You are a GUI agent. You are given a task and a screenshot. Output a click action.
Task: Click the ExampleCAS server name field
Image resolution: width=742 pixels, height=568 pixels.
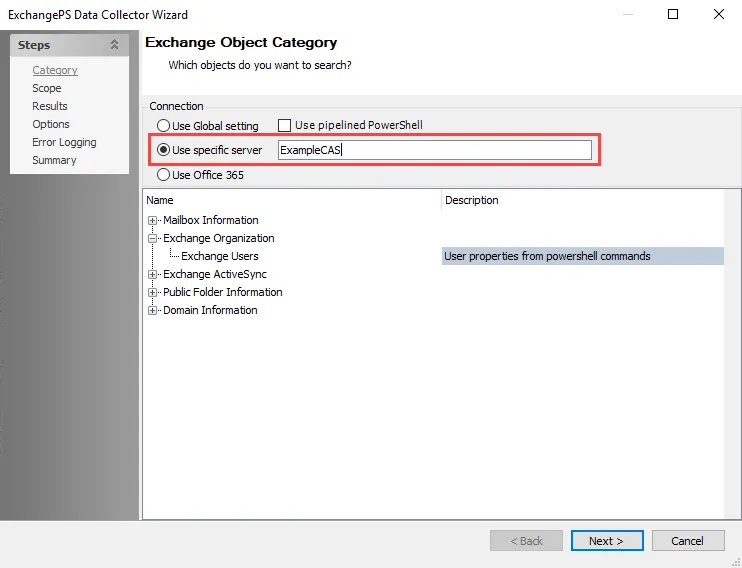[434, 150]
